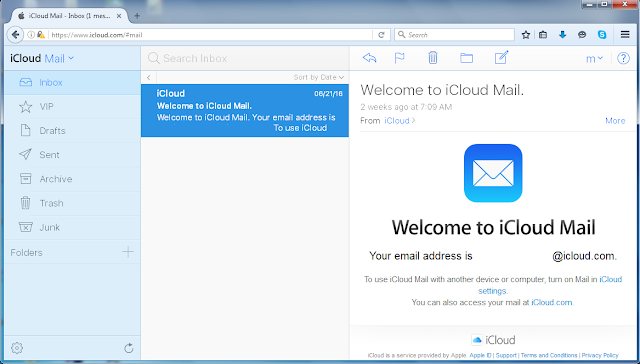Open a new browser tab

coord(137,16)
